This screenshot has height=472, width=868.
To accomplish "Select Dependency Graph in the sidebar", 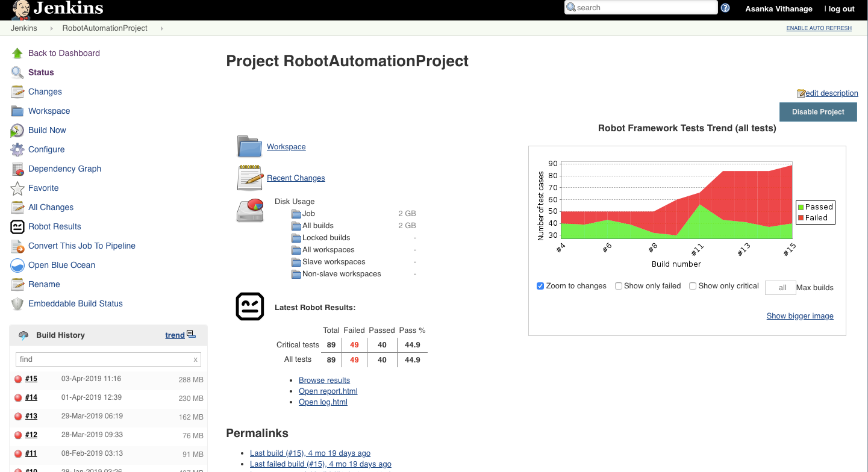I will click(64, 169).
